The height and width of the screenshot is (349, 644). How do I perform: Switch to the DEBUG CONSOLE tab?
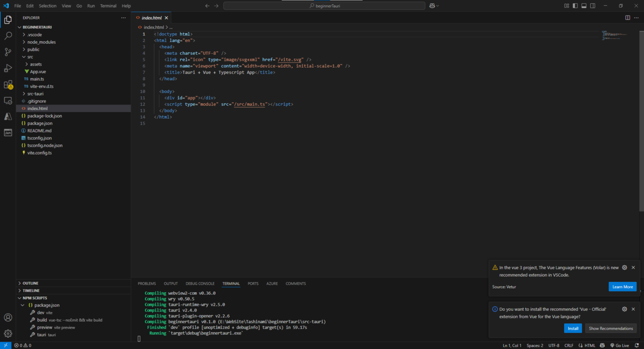pos(200,283)
